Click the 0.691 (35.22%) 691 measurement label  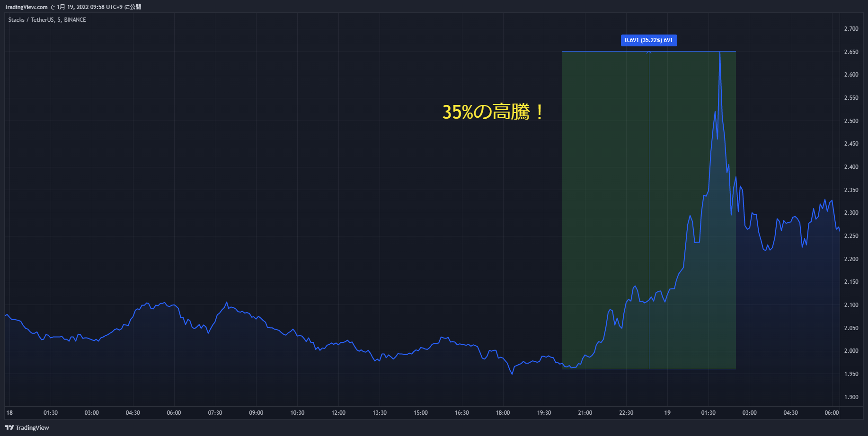649,40
